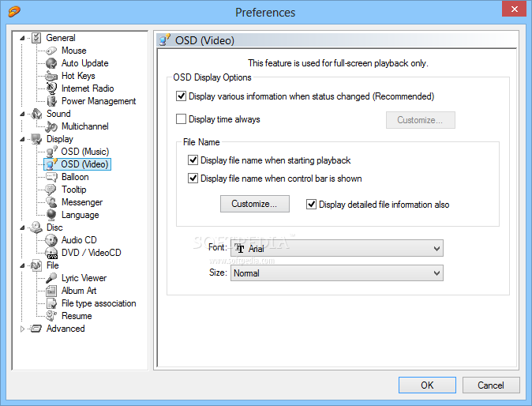Select Lyric Viewer tree item
Viewport: 532px width, 406px height.
pos(84,278)
